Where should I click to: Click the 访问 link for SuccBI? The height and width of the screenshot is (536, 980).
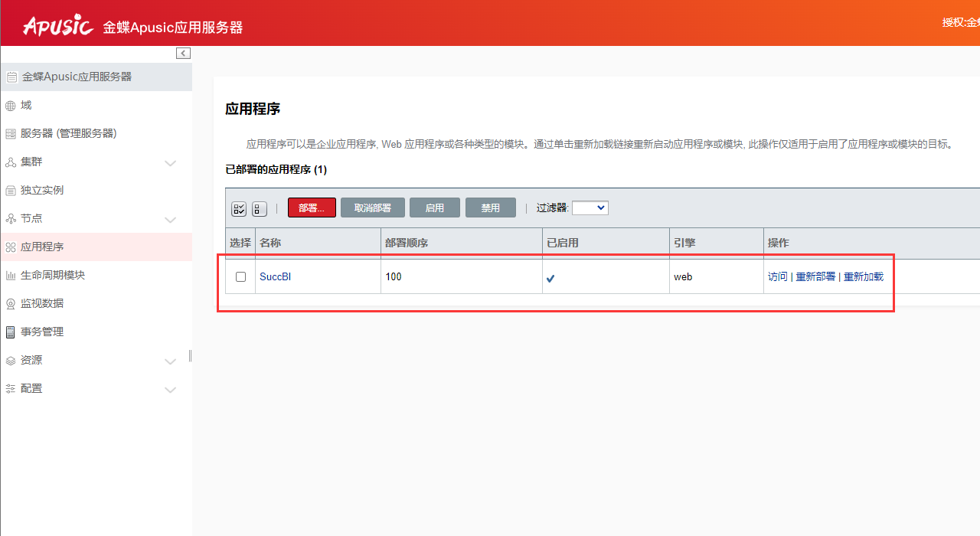pyautogui.click(x=776, y=276)
